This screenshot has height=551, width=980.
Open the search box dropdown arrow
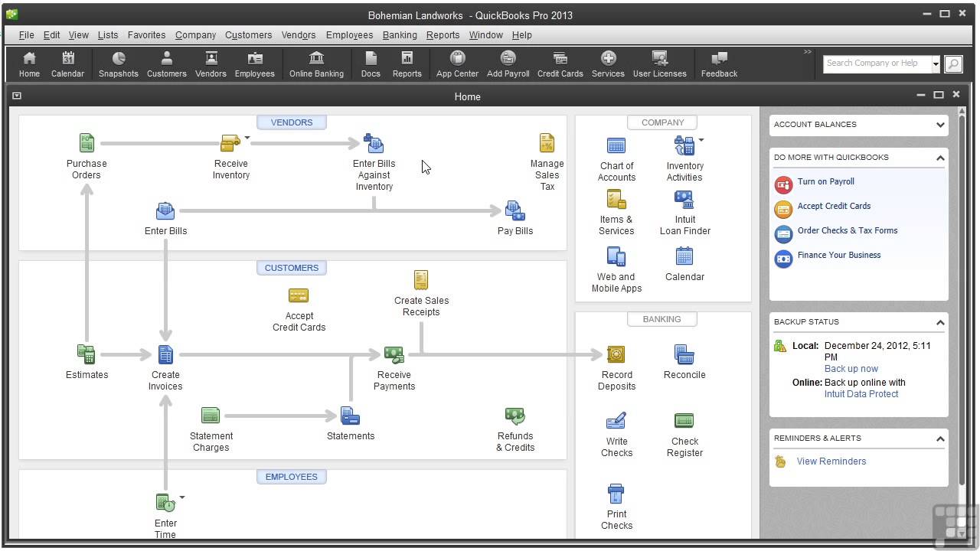pyautogui.click(x=936, y=64)
